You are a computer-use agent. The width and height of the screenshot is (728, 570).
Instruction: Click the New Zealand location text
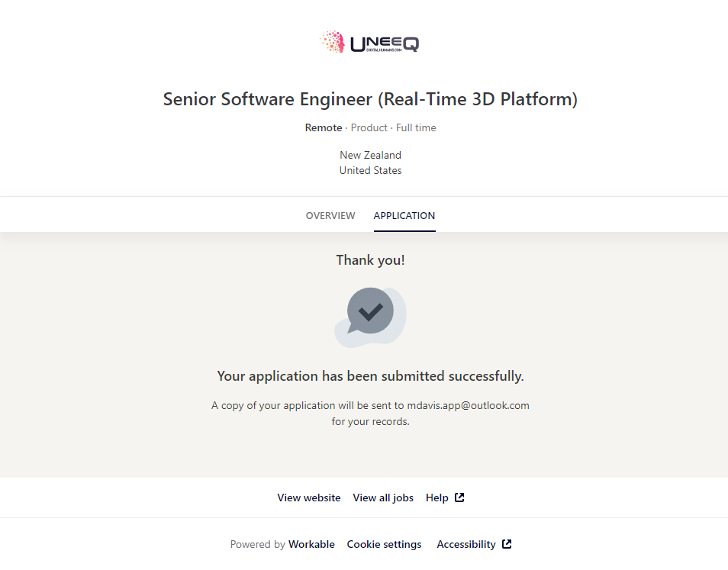(370, 155)
